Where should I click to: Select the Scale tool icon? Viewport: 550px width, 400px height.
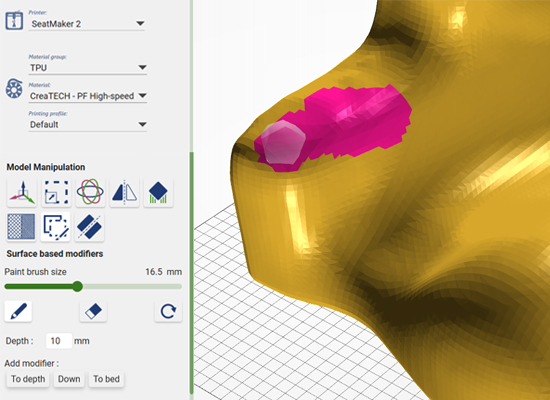[56, 193]
